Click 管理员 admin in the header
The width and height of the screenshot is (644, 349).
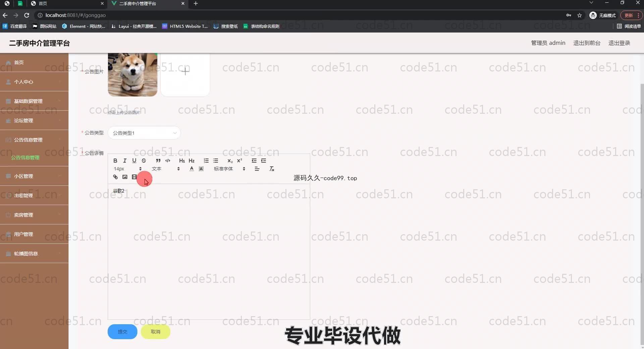(x=548, y=43)
